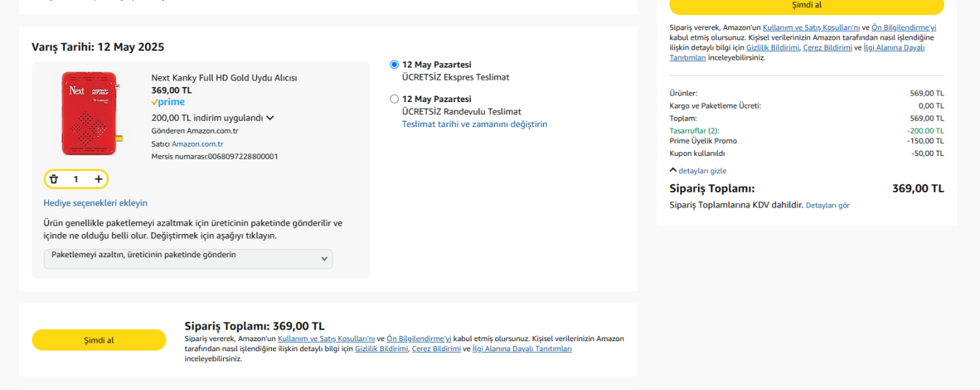Increase quantity with the plus icon
Viewport: 980px width, 390px height.
click(98, 179)
